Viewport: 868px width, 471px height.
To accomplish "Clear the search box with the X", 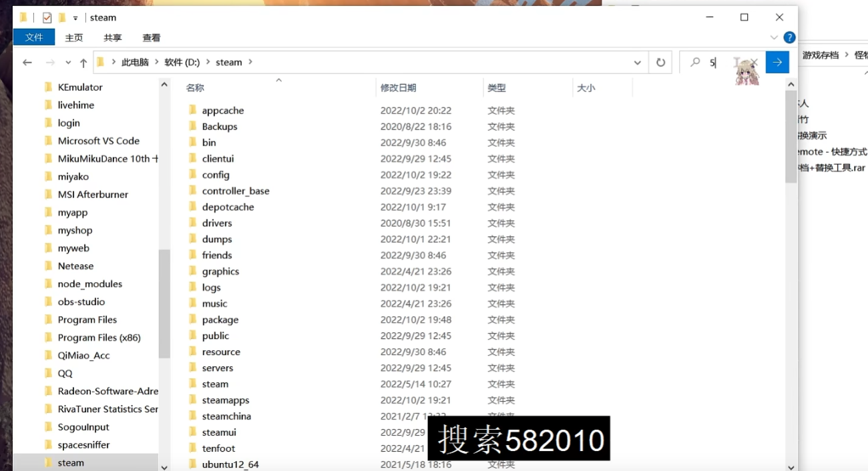I will (x=754, y=62).
